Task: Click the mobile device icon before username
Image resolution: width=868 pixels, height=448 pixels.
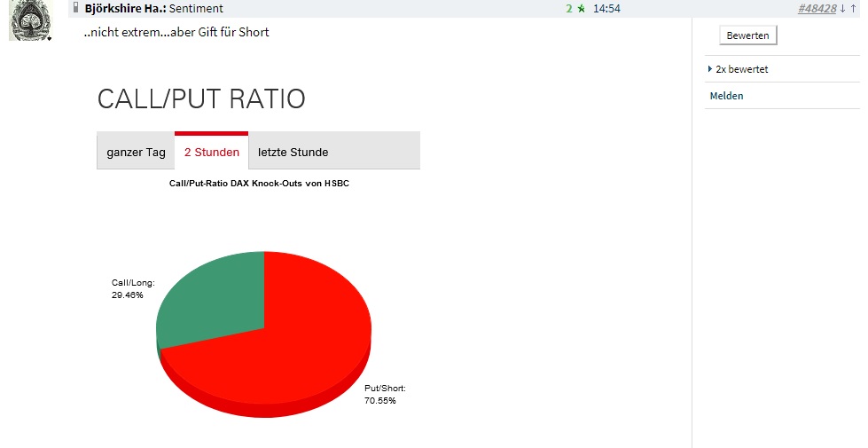Action: point(76,8)
